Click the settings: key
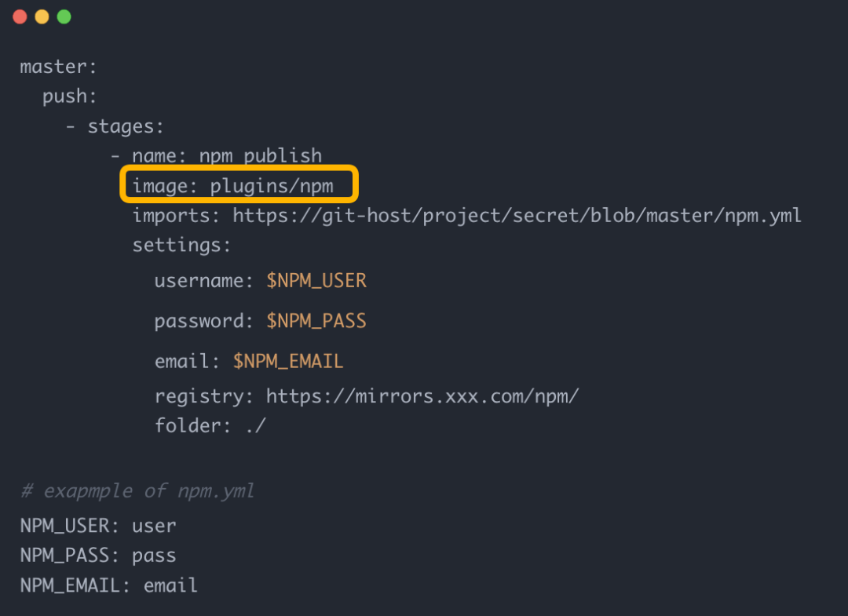Screen dimensions: 848x616 coord(181,246)
